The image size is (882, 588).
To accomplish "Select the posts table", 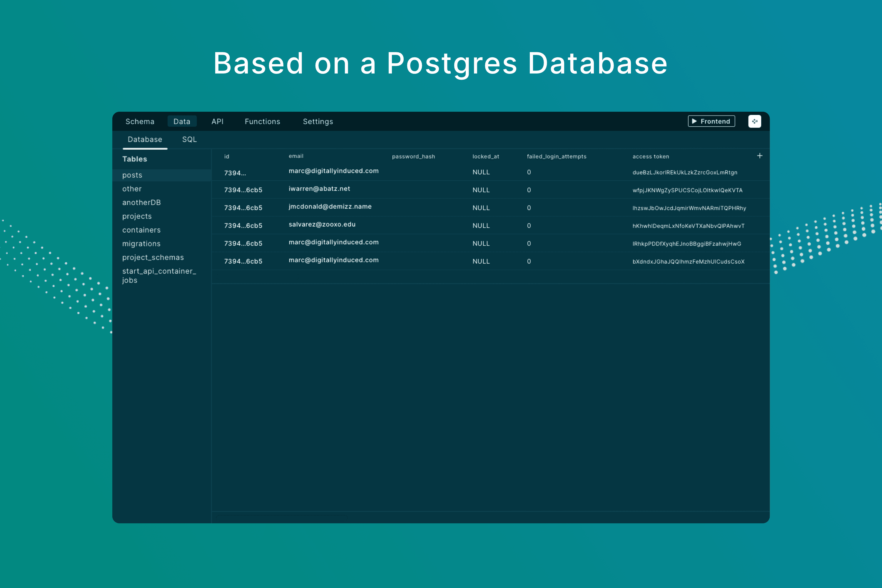I will (132, 175).
